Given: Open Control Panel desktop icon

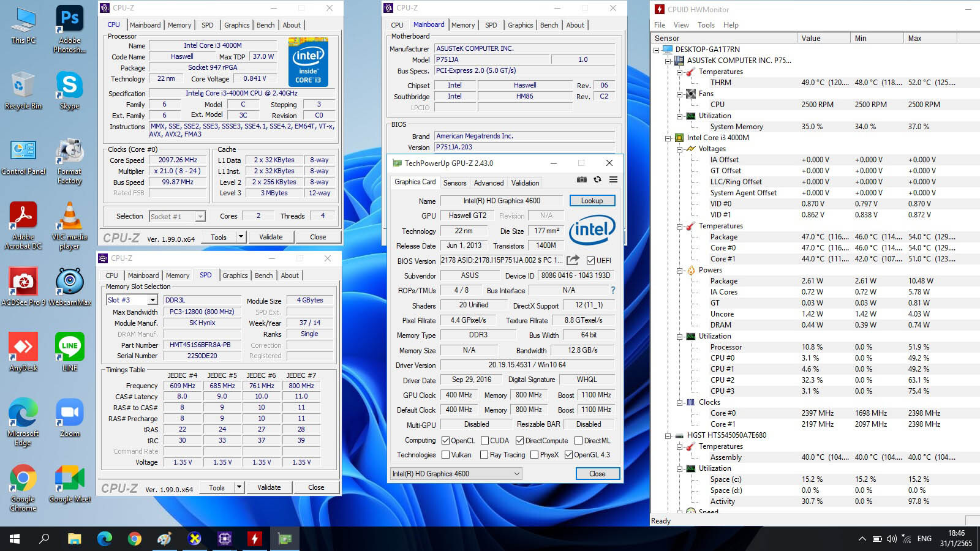Looking at the screenshot, I should [x=23, y=157].
